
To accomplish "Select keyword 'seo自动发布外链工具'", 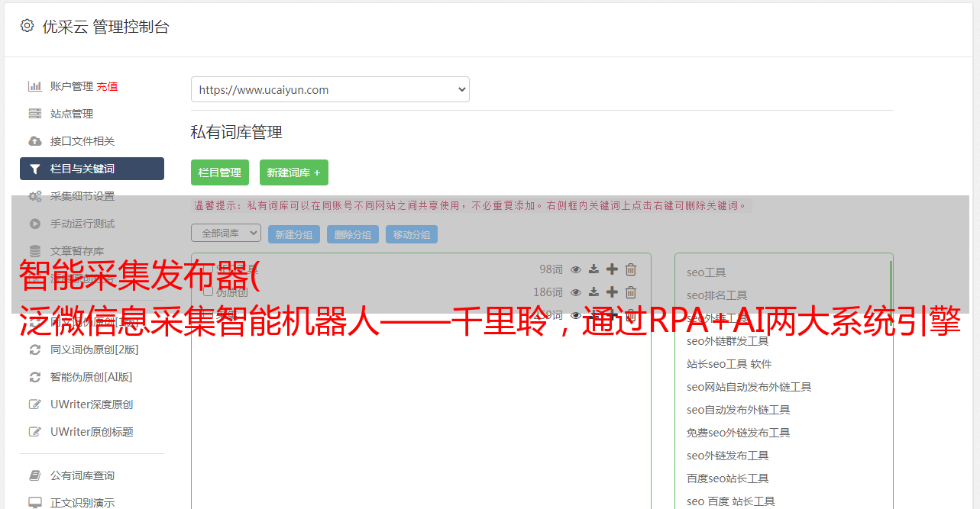I will coord(739,410).
